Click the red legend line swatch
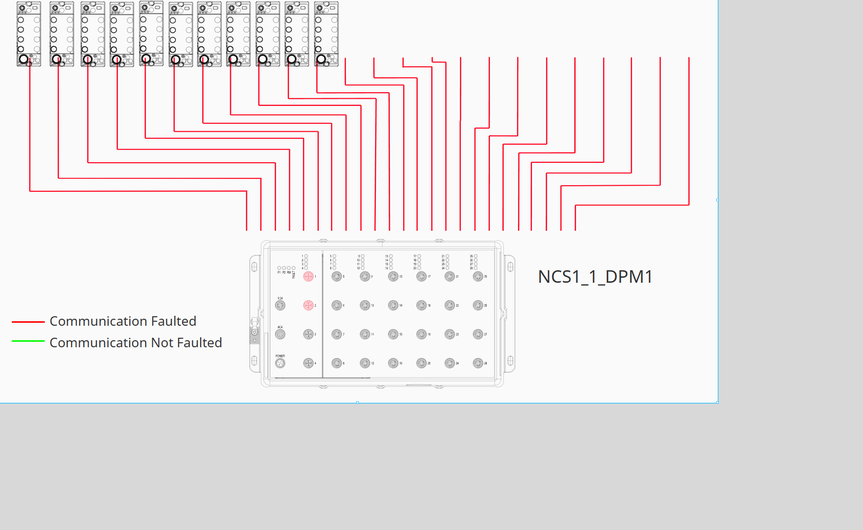The height and width of the screenshot is (530, 863). click(x=28, y=322)
